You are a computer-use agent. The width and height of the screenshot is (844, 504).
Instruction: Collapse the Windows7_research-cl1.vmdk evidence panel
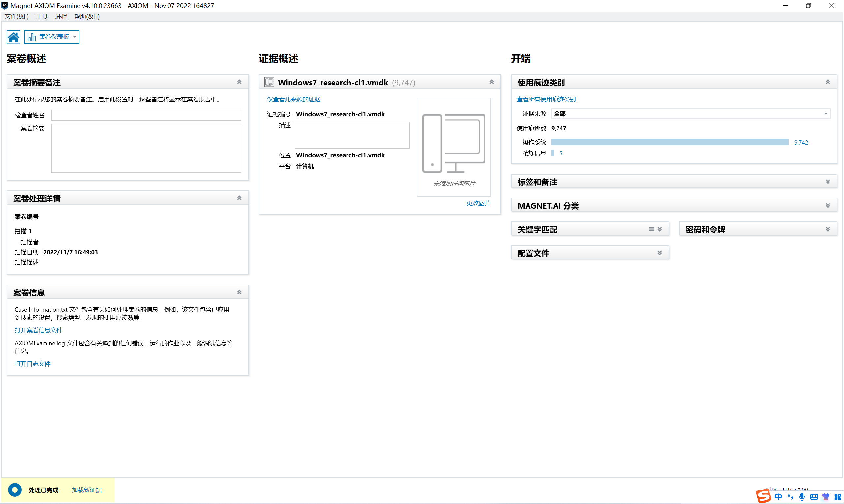pos(492,82)
